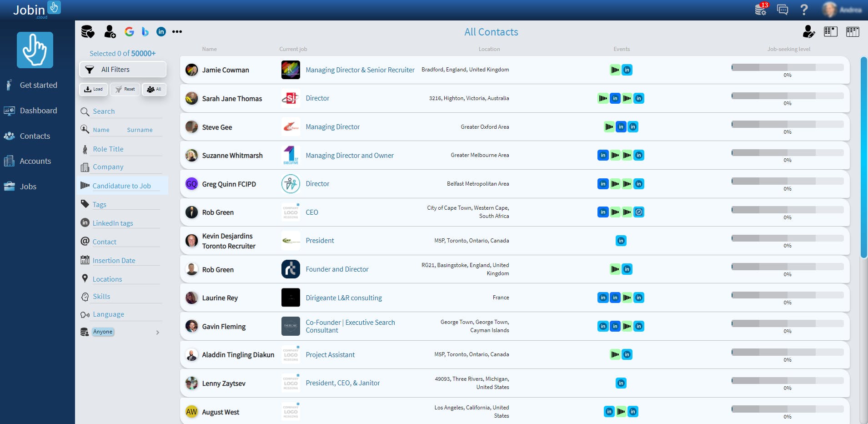This screenshot has height=424, width=868.
Task: Click Laurine Rey's job-seeking level bar
Action: click(788, 295)
